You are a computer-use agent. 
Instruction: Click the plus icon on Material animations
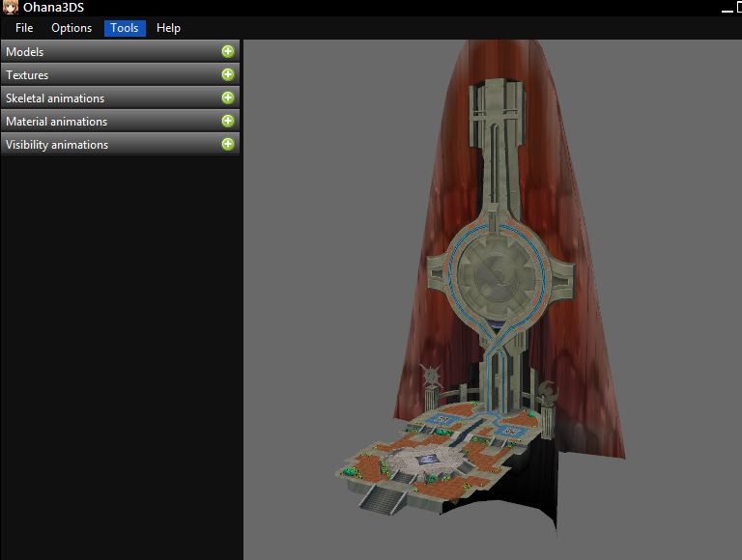click(x=228, y=121)
